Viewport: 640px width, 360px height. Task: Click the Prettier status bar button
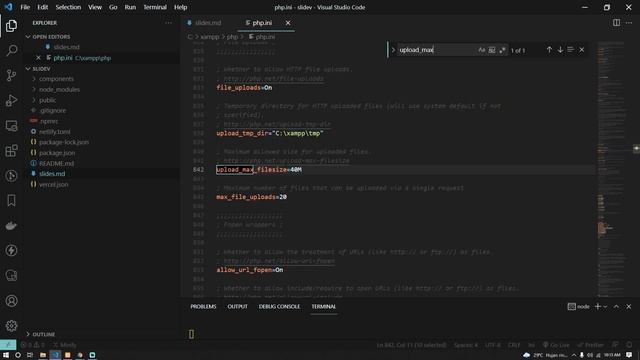coord(592,345)
